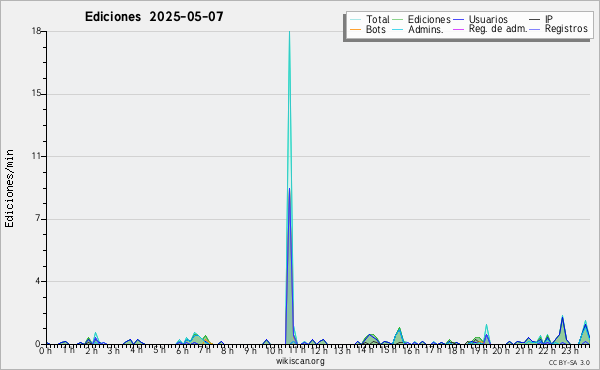This screenshot has width=600, height=370.
Task: Click the y-axis value 18
Action: pos(36,31)
